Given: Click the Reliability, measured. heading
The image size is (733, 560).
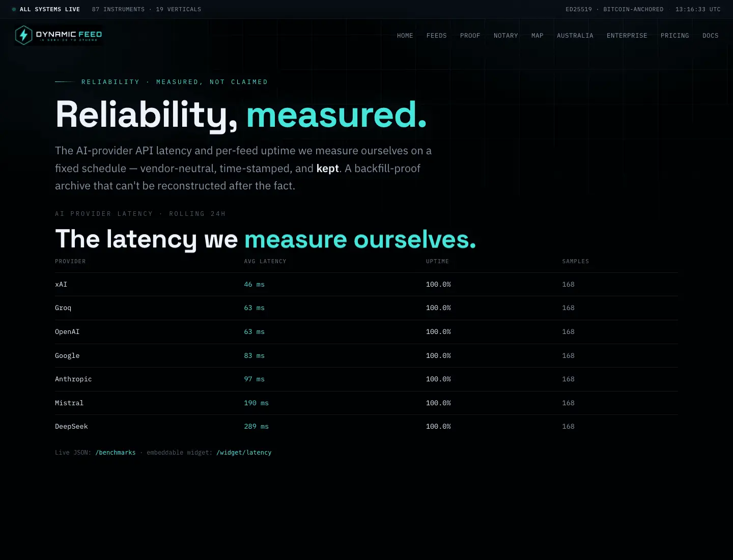Looking at the screenshot, I should [x=241, y=115].
